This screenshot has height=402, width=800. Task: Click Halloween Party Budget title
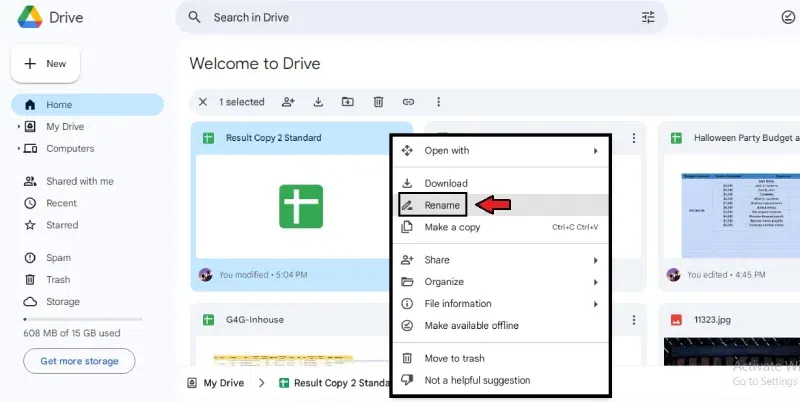pyautogui.click(x=746, y=138)
